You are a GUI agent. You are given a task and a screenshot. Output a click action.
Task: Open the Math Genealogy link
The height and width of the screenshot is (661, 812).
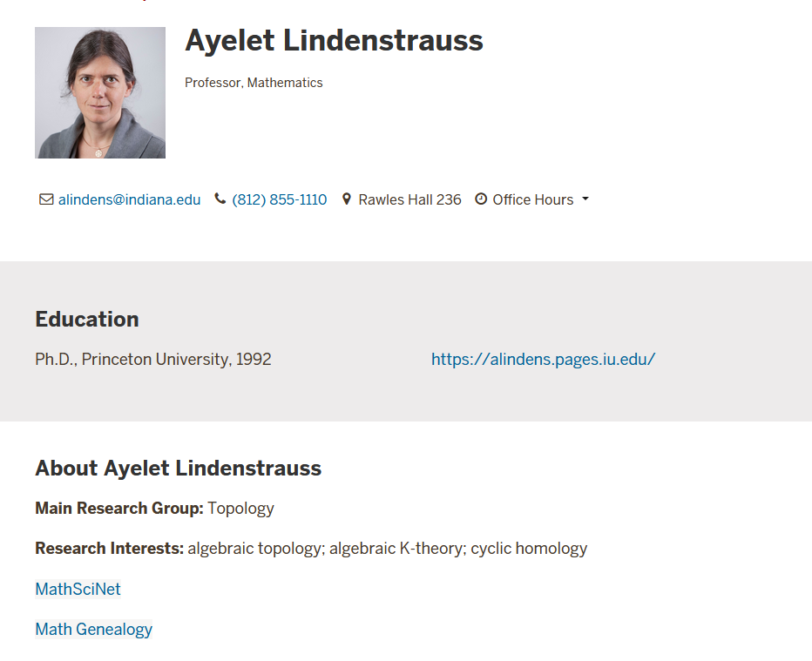point(94,630)
